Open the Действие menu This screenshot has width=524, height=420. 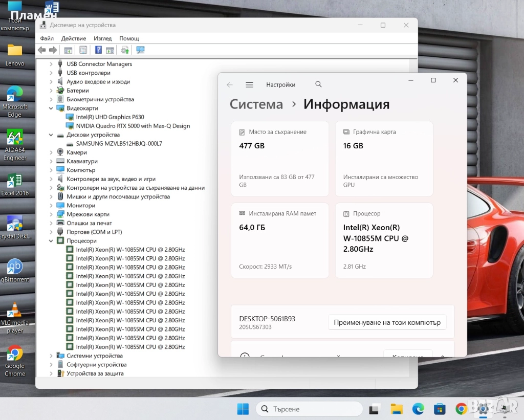[74, 38]
